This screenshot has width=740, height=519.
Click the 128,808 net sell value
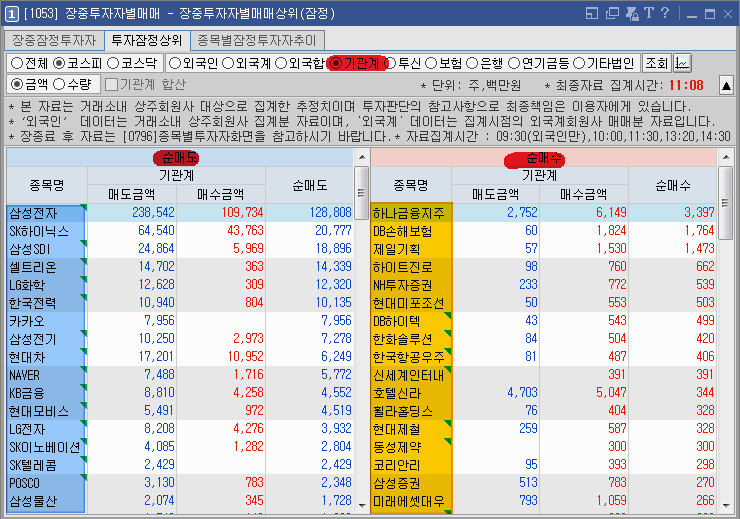coord(330,213)
